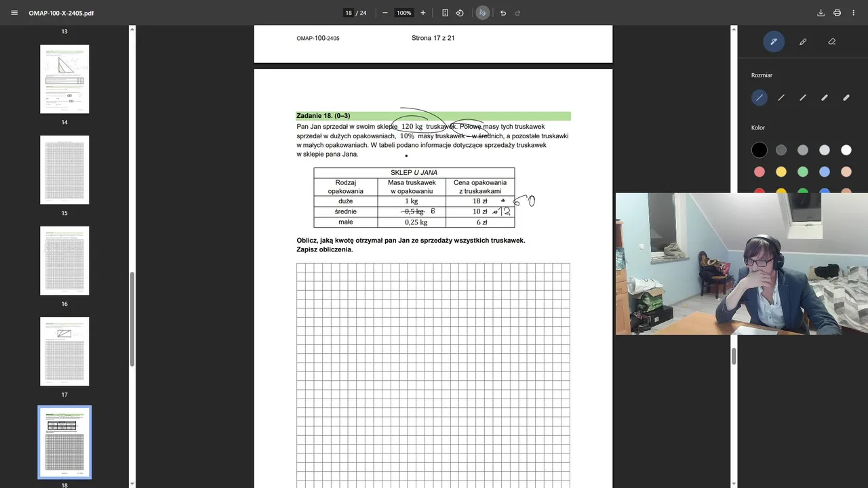Screen dimensions: 868x488
Task: Download the PDF file
Action: tap(821, 13)
